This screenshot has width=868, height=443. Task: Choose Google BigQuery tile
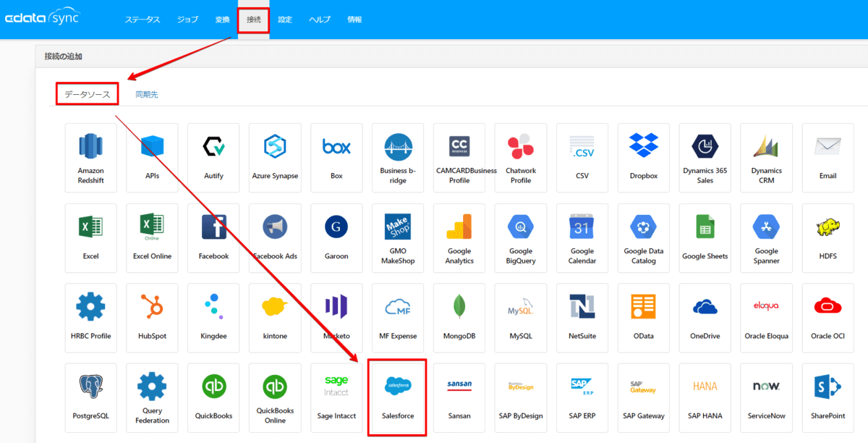(x=522, y=238)
